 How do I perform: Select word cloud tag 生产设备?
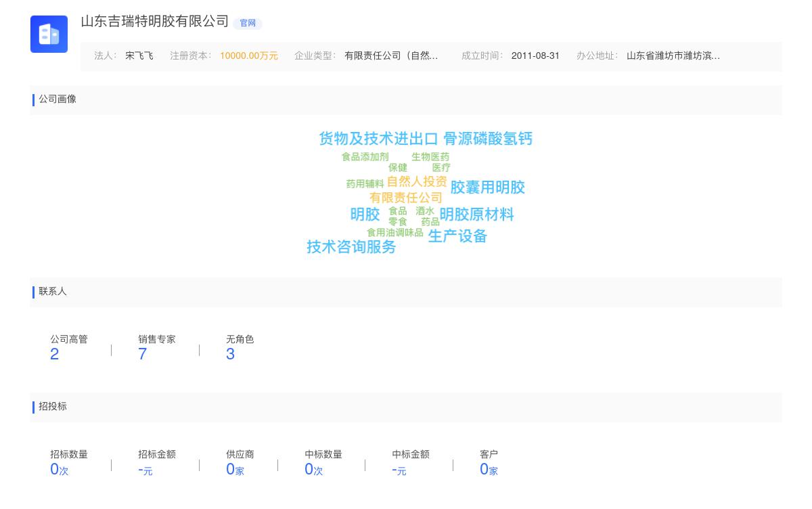pos(458,236)
